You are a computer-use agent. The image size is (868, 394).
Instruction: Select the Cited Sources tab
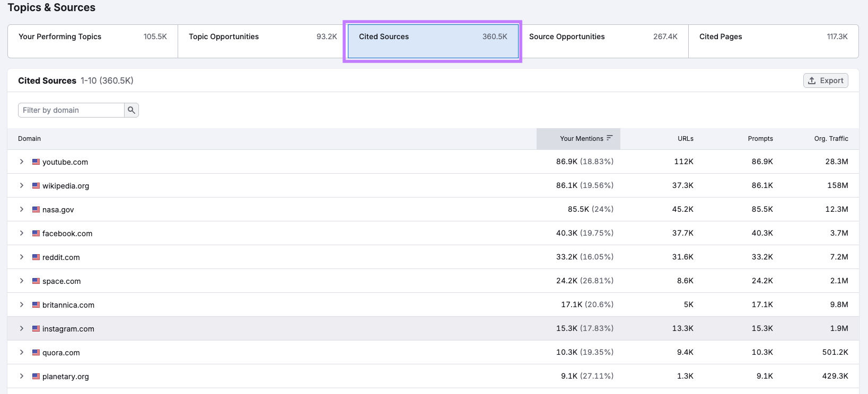433,41
